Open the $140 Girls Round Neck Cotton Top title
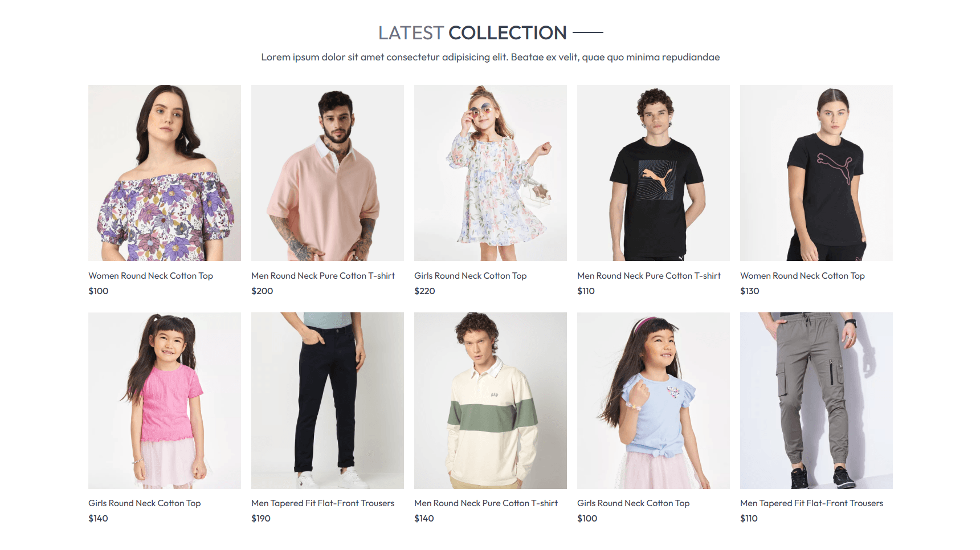The image size is (980, 550). [x=144, y=503]
